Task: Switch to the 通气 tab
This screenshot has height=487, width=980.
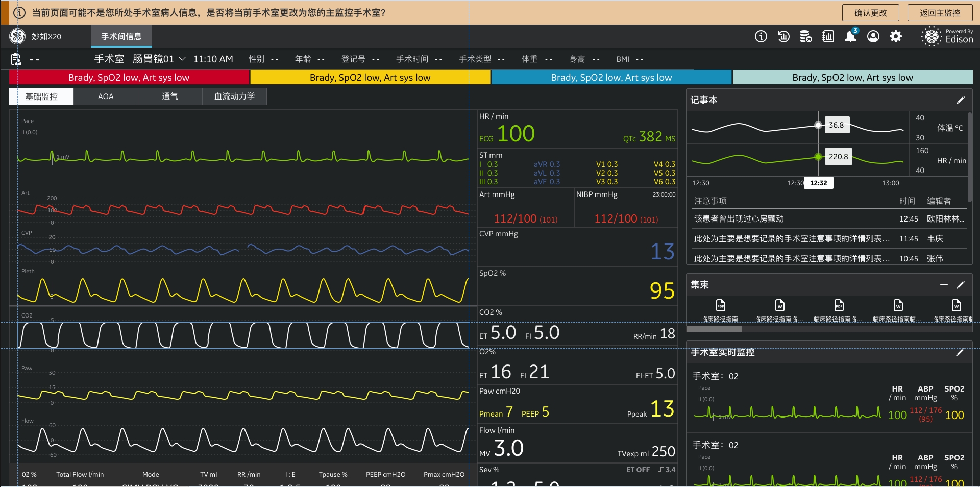Action: pos(170,96)
